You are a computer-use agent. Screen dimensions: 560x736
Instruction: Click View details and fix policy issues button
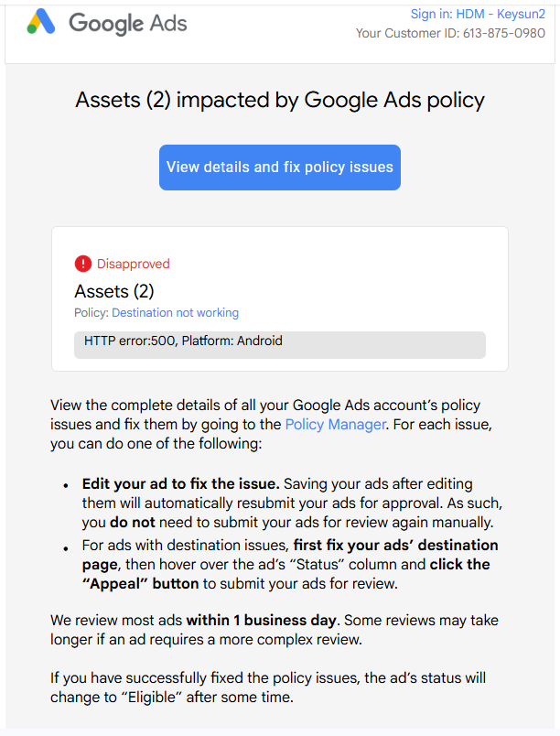point(279,168)
